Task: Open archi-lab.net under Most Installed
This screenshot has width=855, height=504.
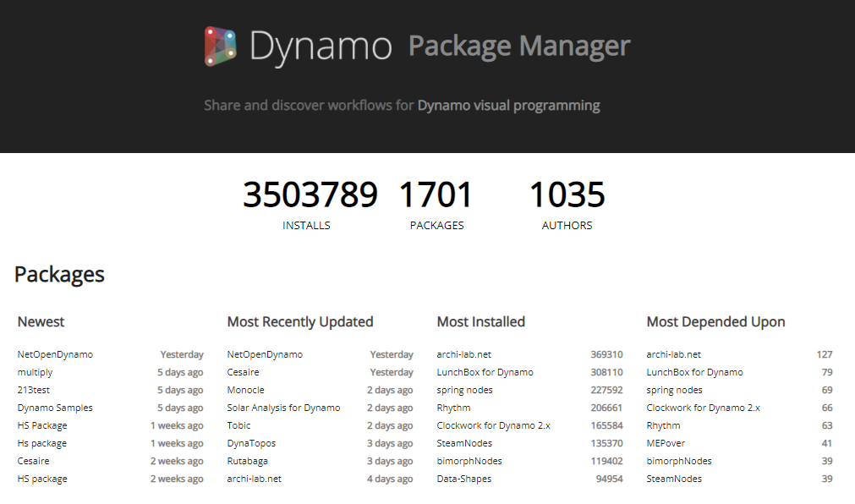Action: (464, 354)
